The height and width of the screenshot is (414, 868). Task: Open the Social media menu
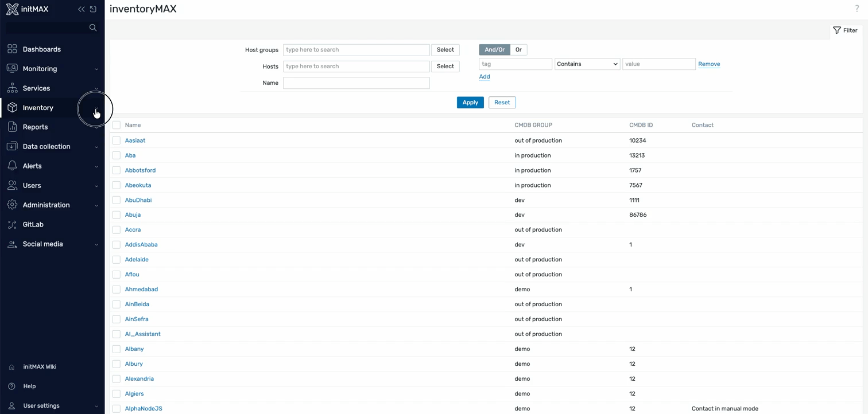pos(42,244)
